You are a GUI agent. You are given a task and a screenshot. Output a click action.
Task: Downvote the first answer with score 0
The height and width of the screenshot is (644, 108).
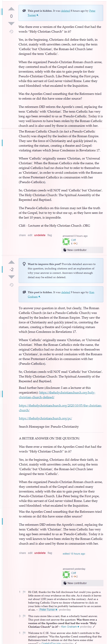pos(11,23)
